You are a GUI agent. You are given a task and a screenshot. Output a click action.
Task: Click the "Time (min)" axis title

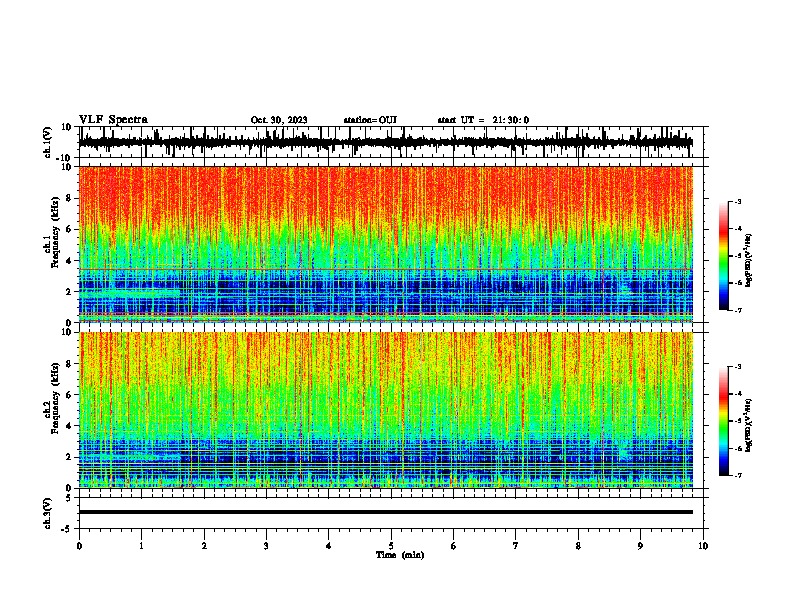click(400, 555)
